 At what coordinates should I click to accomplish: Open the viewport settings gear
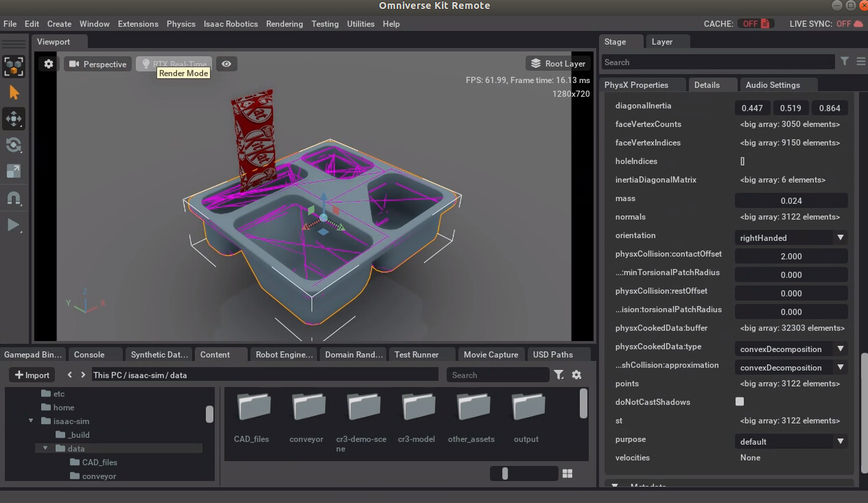[47, 63]
